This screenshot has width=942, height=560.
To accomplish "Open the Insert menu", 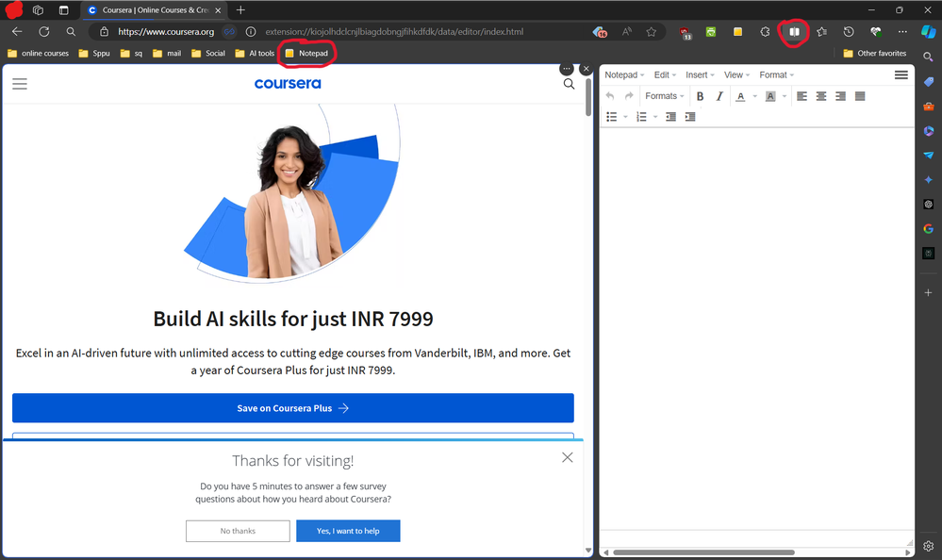I will tap(700, 75).
